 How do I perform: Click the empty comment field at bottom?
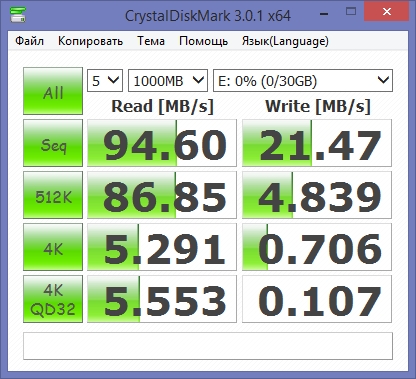pos(208,346)
